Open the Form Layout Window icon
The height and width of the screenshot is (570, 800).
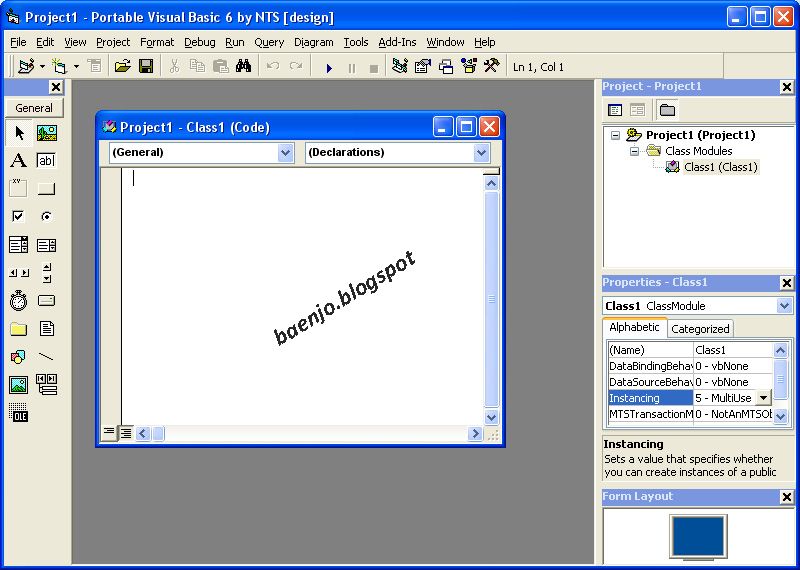(x=446, y=66)
